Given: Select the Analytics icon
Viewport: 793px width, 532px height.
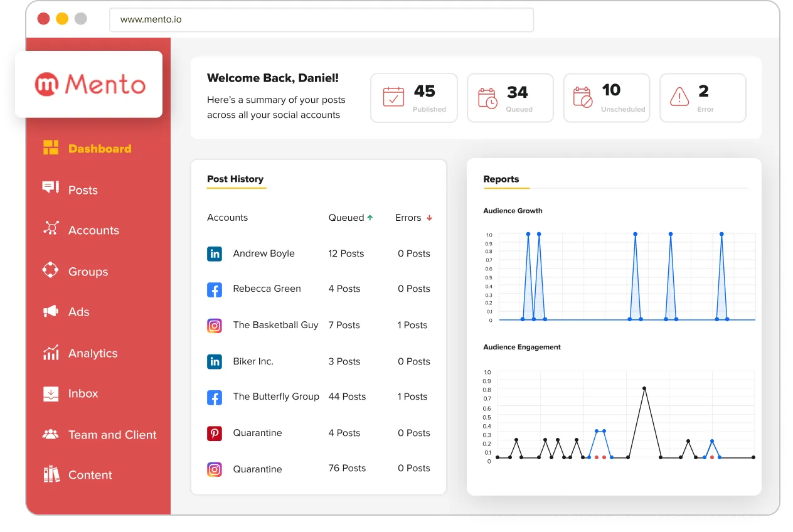Looking at the screenshot, I should coord(50,353).
